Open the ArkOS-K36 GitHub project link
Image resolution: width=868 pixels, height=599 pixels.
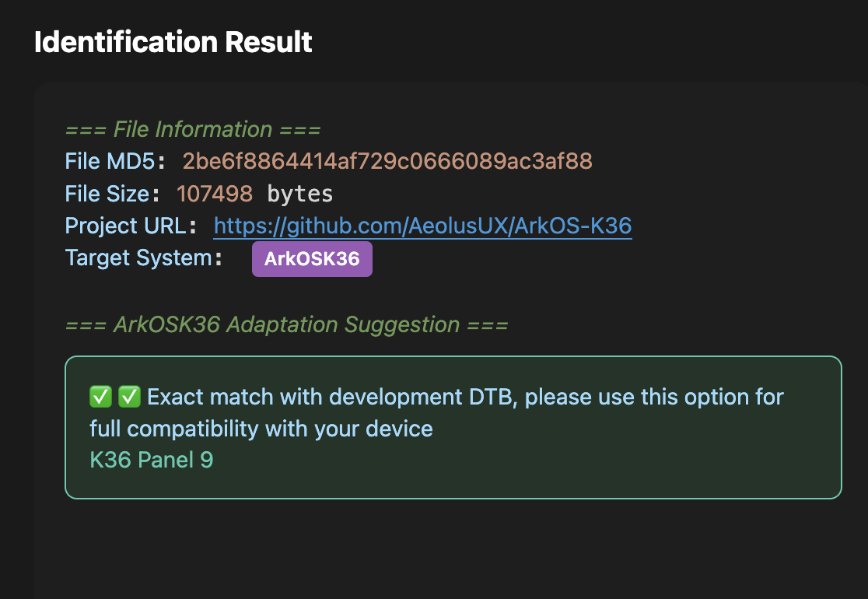(x=422, y=226)
